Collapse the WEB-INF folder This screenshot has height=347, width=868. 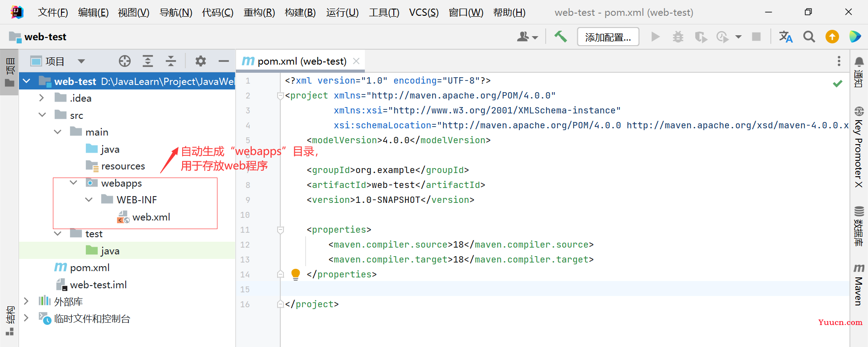point(89,200)
